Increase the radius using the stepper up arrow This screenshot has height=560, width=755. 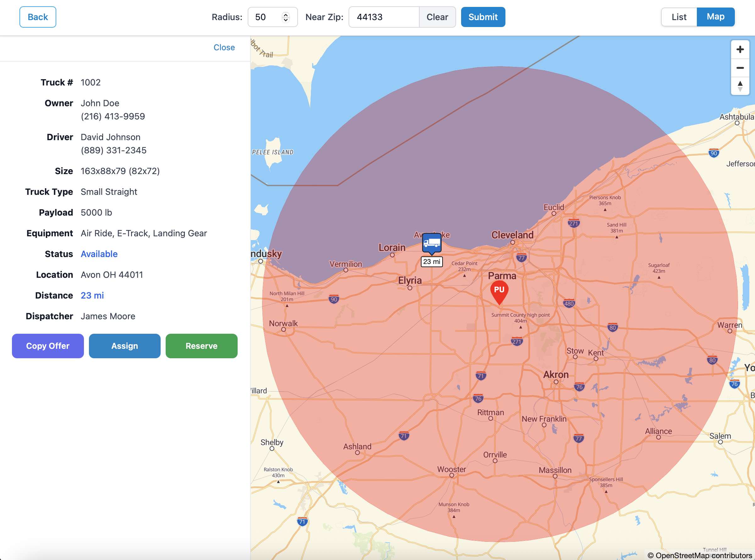(x=286, y=14)
